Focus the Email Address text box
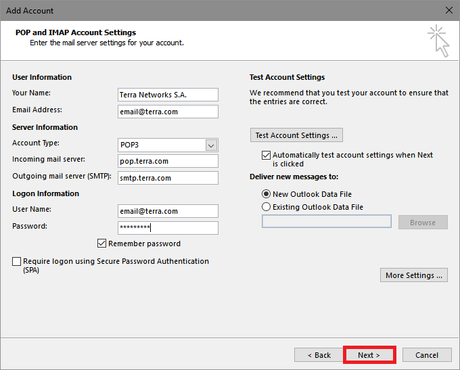This screenshot has height=370, width=460. click(168, 112)
